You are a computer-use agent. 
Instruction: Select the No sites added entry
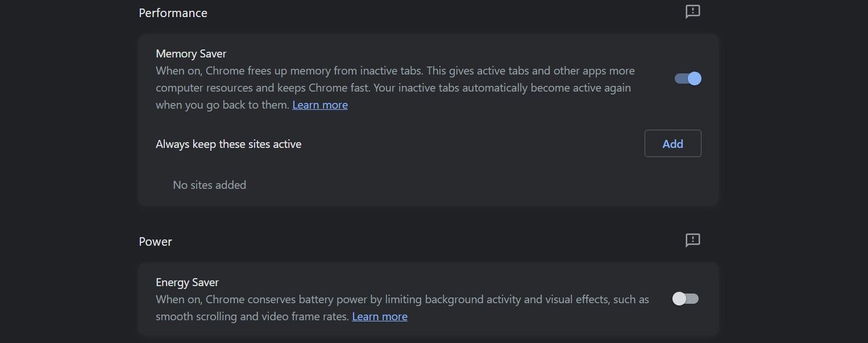tap(209, 184)
